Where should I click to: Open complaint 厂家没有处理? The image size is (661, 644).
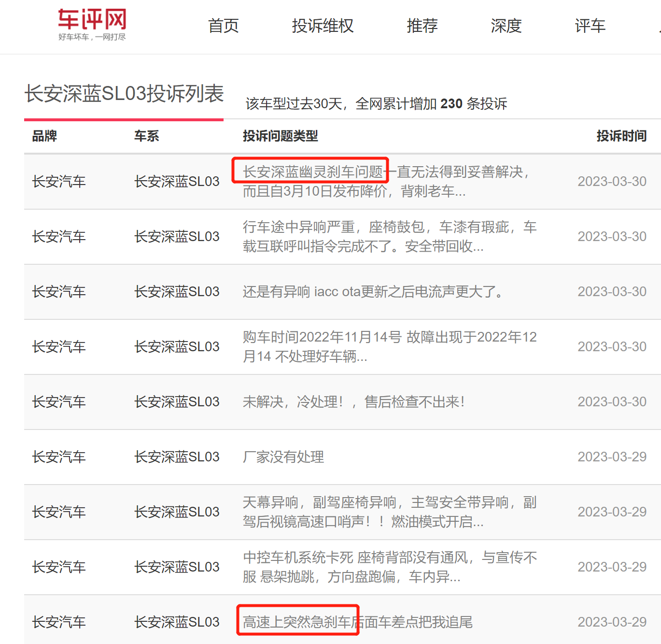click(x=283, y=457)
